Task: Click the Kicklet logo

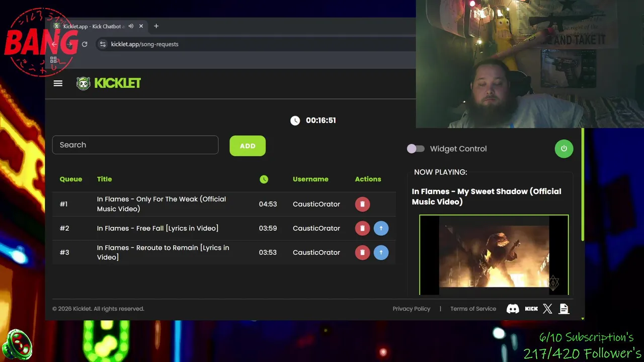Action: point(109,83)
